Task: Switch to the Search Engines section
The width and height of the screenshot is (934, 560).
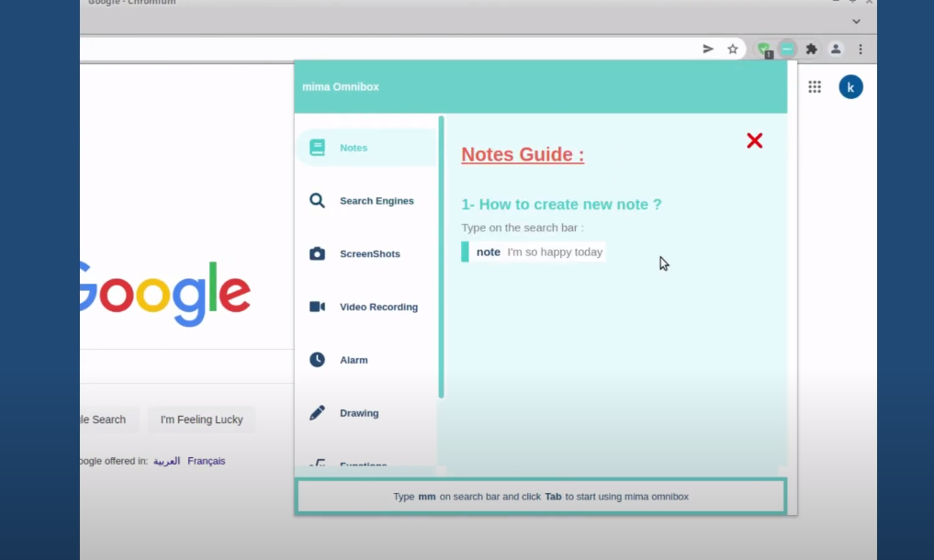Action: 377,200
